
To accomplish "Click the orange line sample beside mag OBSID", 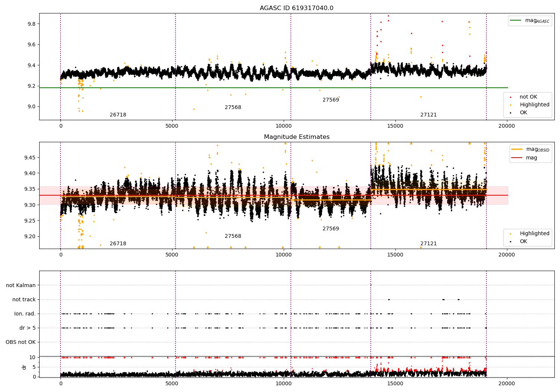I will coord(517,149).
